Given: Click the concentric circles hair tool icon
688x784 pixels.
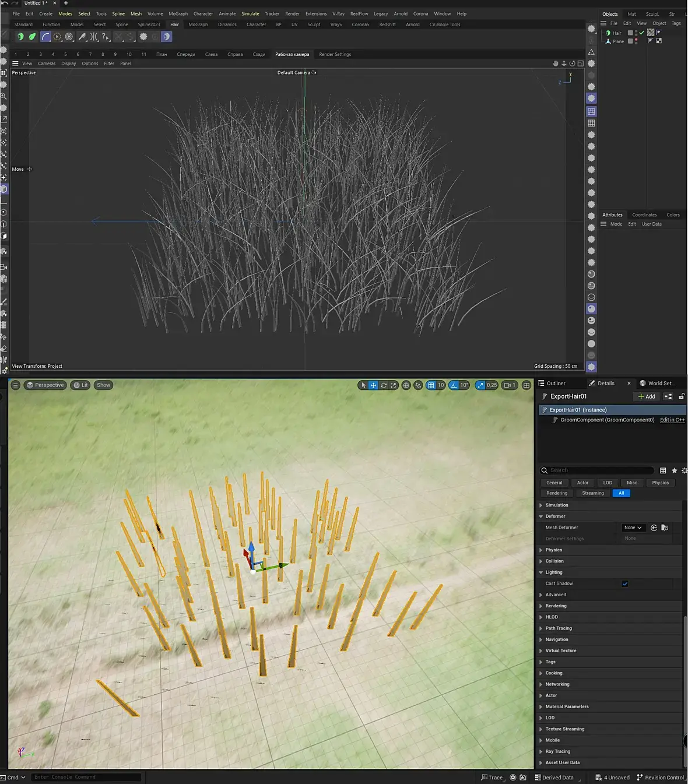Looking at the screenshot, I should tap(69, 37).
